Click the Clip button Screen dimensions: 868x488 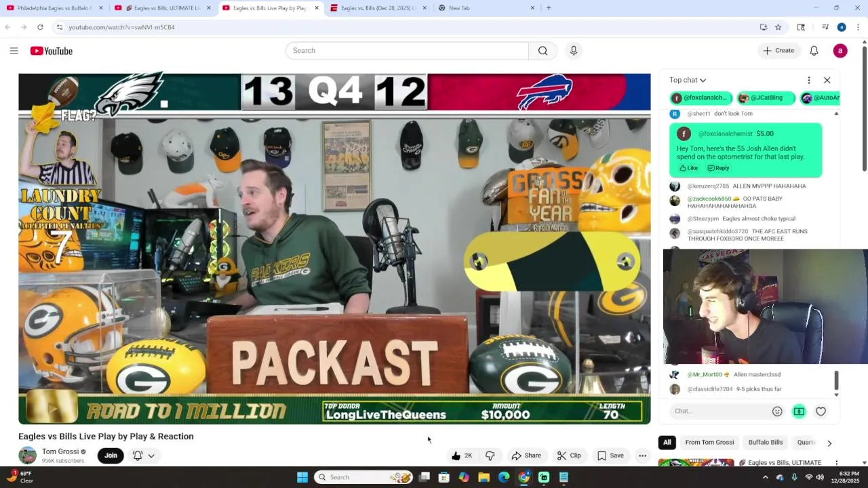pos(569,455)
